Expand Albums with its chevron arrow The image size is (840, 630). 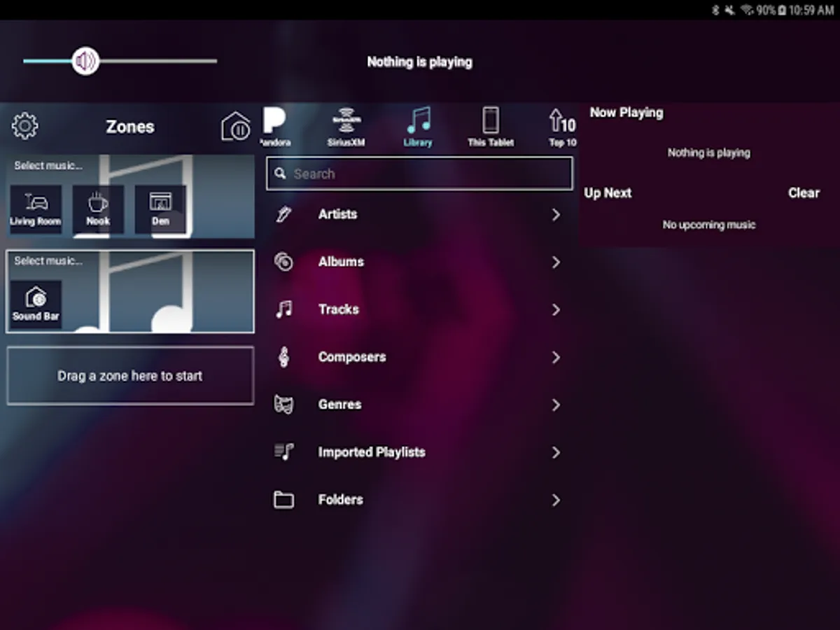coord(556,262)
